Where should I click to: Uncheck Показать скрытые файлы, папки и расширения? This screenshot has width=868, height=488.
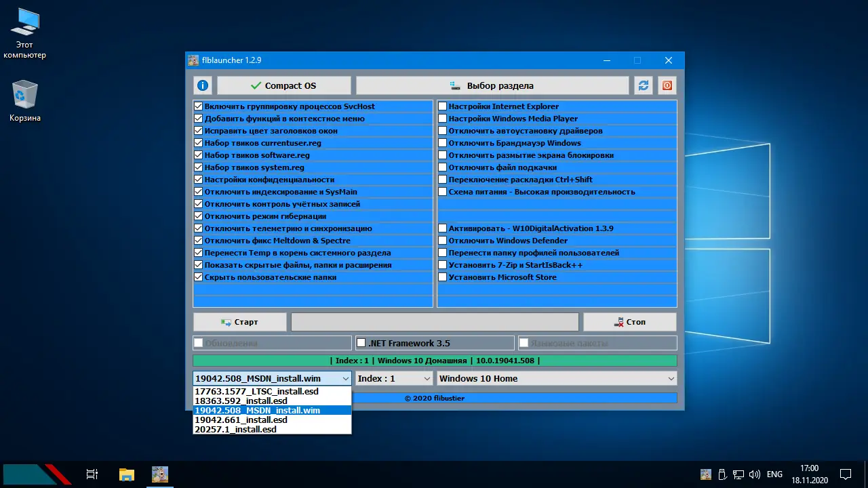coord(199,265)
